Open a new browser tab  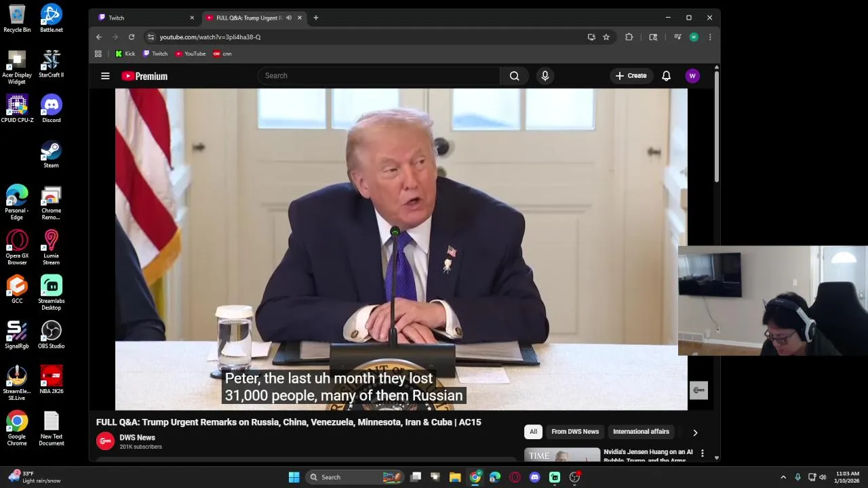[315, 18]
